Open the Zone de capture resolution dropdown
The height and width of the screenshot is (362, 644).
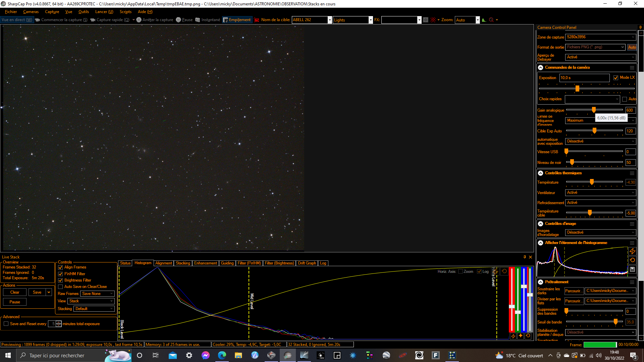click(600, 37)
